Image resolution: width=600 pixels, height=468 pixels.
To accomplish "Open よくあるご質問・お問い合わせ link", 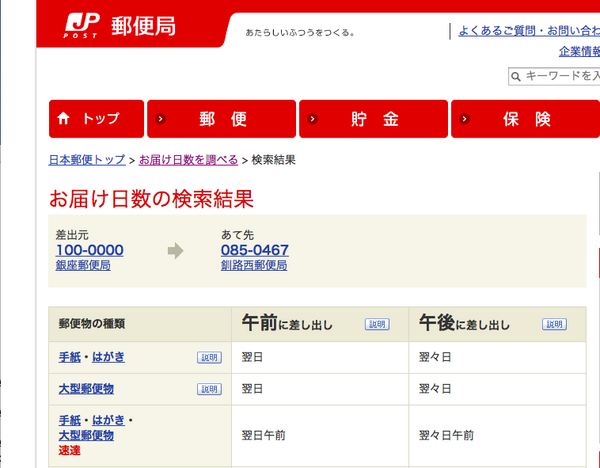I will pyautogui.click(x=528, y=31).
